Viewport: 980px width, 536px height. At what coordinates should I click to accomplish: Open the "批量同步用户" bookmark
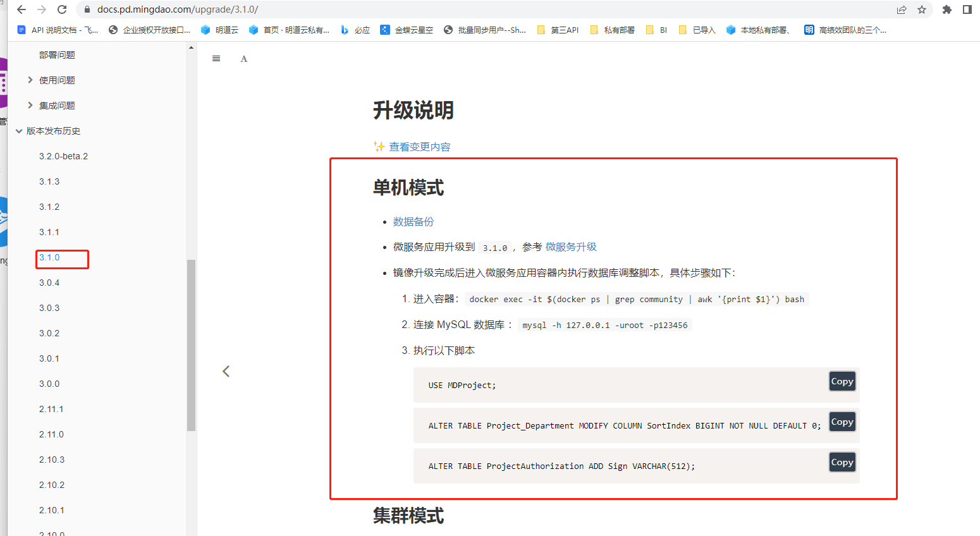(485, 30)
